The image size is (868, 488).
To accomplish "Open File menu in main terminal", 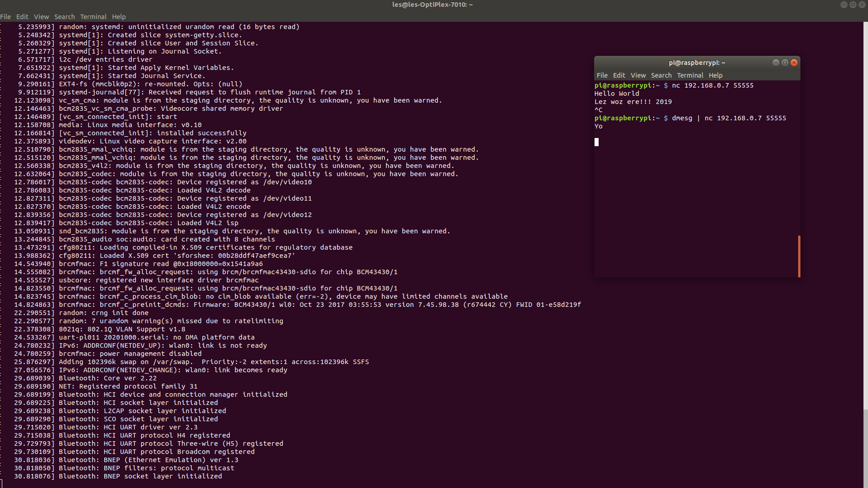I will click(5, 17).
